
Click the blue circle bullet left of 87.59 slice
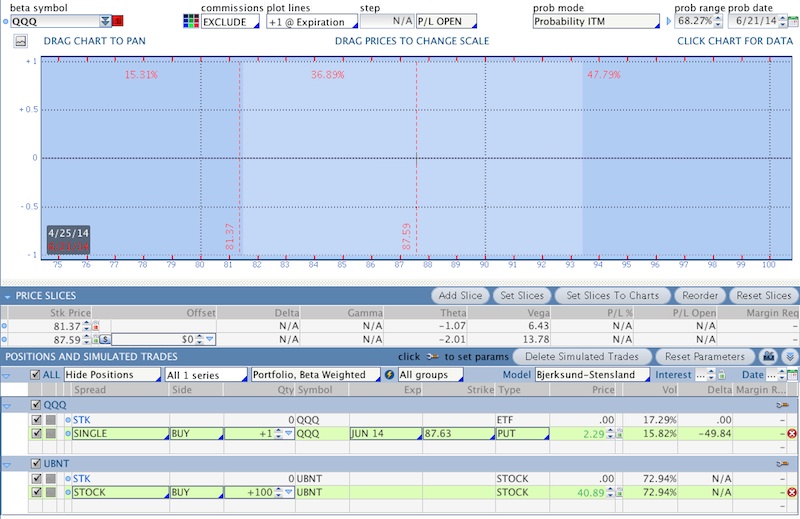coord(5,339)
